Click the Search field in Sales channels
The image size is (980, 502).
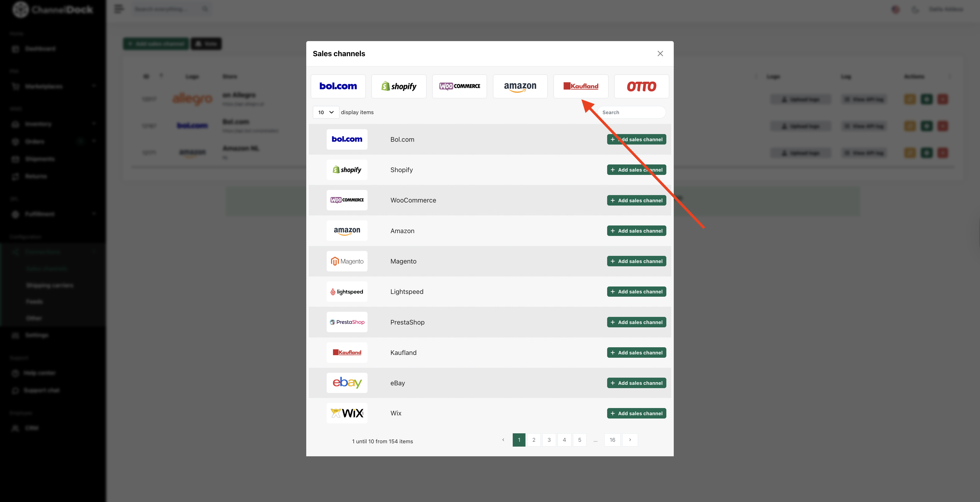point(631,112)
